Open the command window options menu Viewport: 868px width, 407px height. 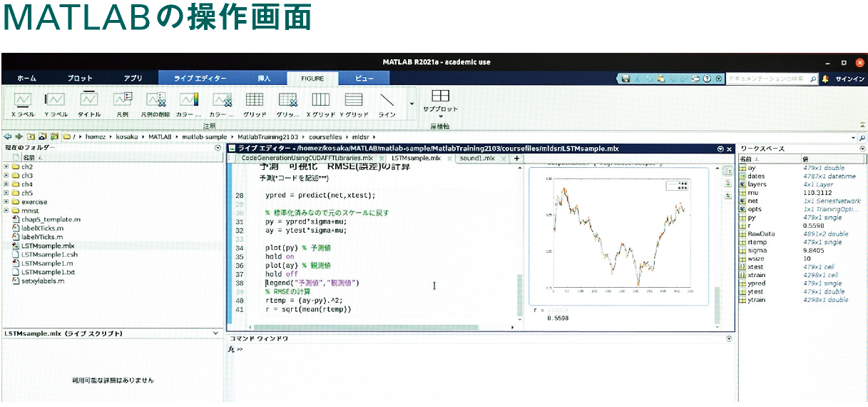click(x=729, y=338)
